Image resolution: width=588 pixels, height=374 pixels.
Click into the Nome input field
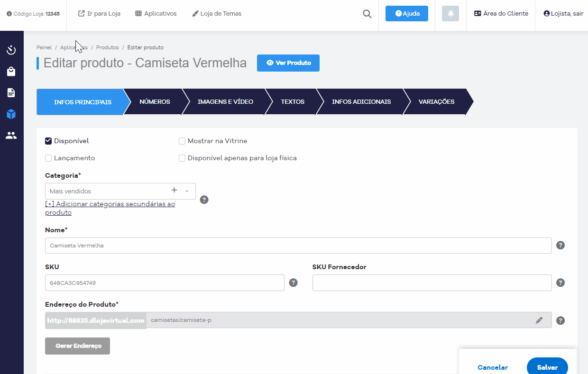click(x=298, y=246)
